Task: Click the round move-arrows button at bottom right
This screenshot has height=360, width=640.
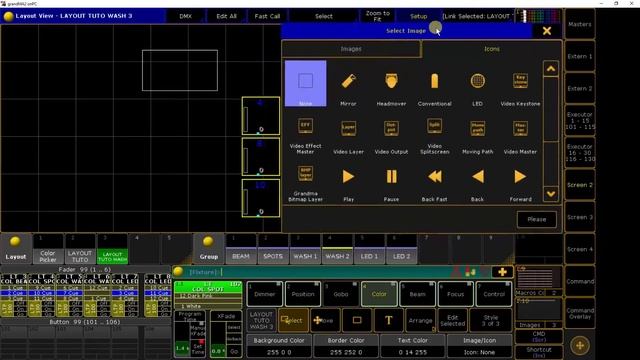Action: coord(580,346)
